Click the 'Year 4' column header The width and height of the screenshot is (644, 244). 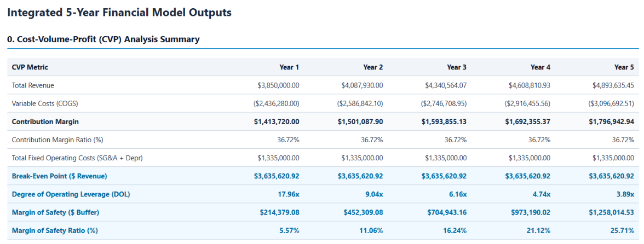[540, 67]
